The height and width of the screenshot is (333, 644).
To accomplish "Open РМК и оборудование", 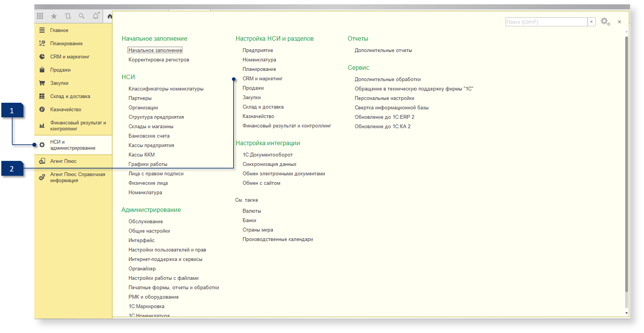I will pyautogui.click(x=153, y=297).
